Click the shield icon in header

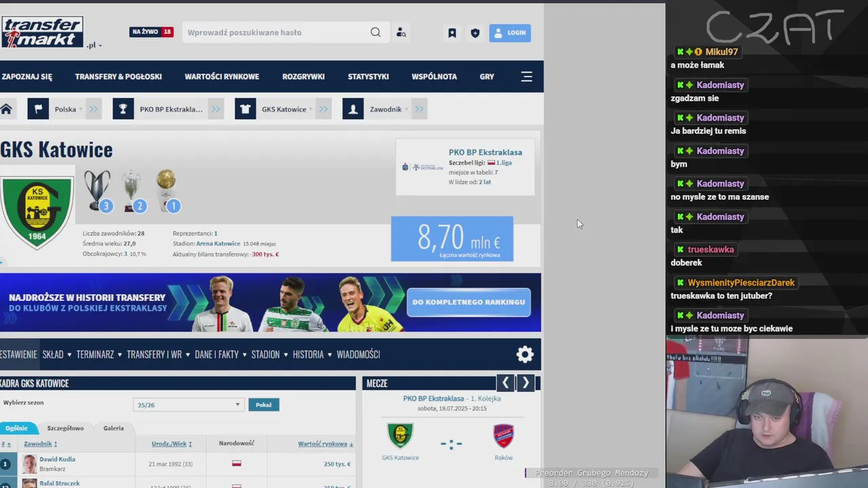click(x=475, y=33)
